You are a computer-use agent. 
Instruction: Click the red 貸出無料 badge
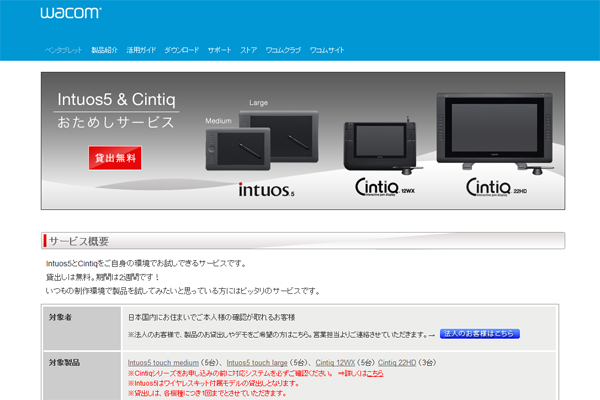(x=115, y=158)
